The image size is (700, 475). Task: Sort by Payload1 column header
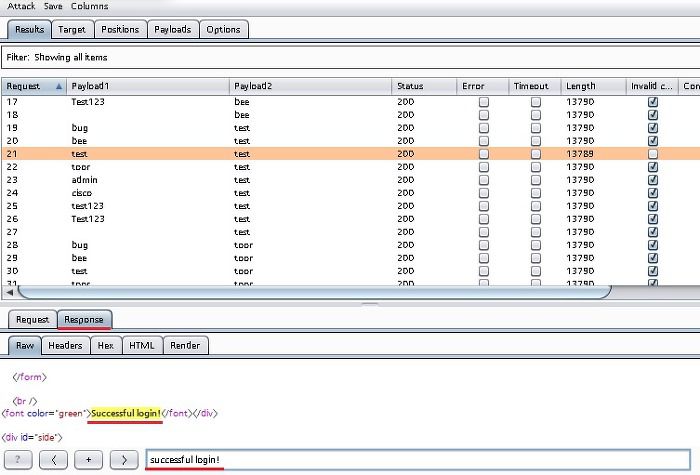click(148, 86)
